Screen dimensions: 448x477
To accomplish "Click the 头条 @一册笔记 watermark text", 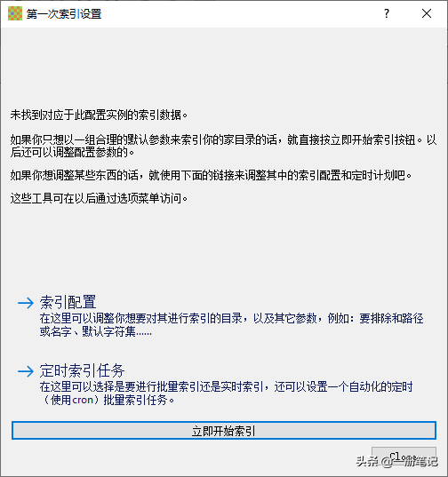I will 397,461.
